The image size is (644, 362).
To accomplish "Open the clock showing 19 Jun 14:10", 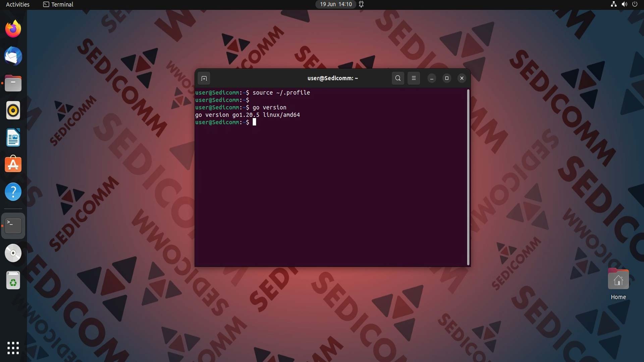I will click(336, 4).
